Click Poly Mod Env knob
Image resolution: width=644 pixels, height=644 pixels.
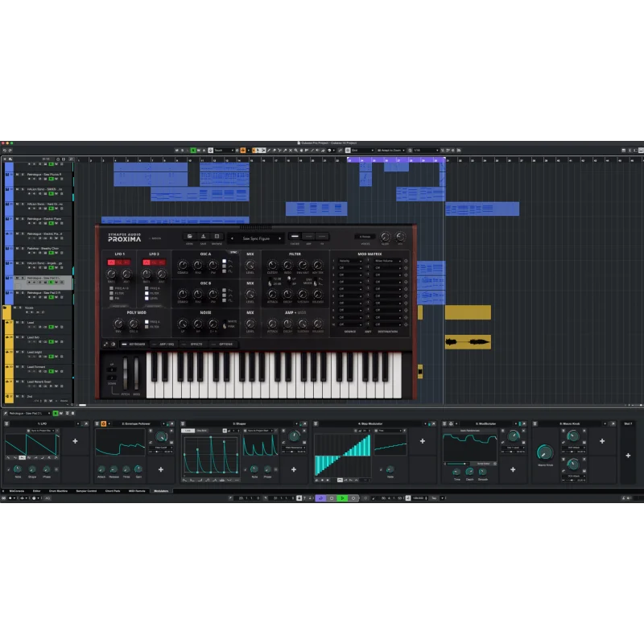(118, 324)
